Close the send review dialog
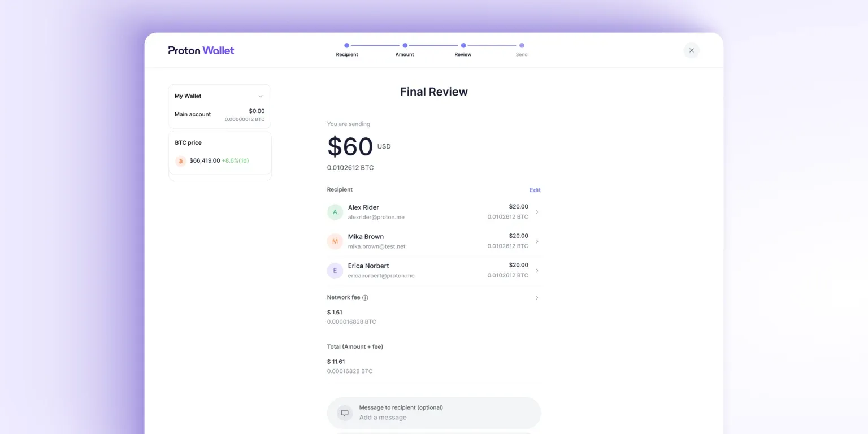Screen dimensions: 868x434 691,50
